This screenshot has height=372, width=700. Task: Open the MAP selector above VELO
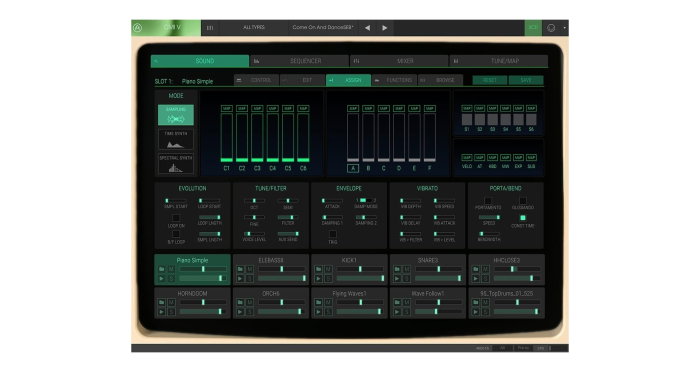pyautogui.click(x=467, y=158)
